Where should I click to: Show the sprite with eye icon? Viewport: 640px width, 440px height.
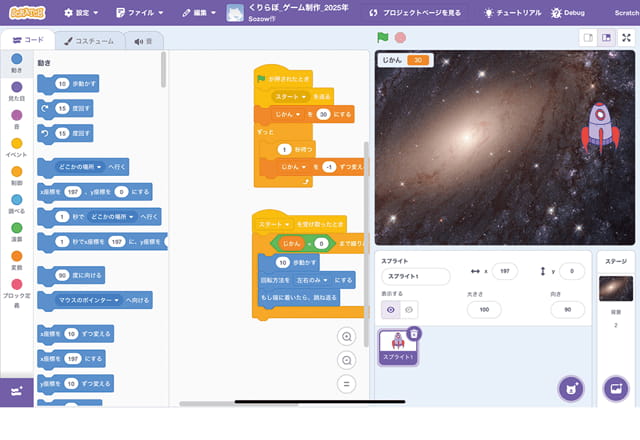click(391, 310)
